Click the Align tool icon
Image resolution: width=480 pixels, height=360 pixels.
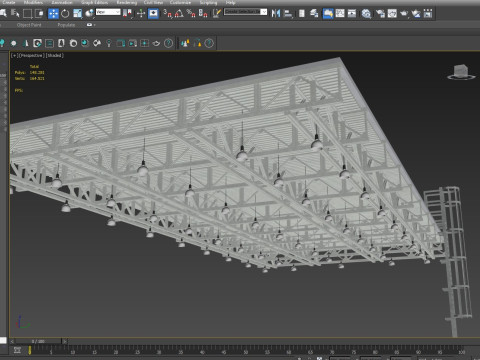coord(288,13)
